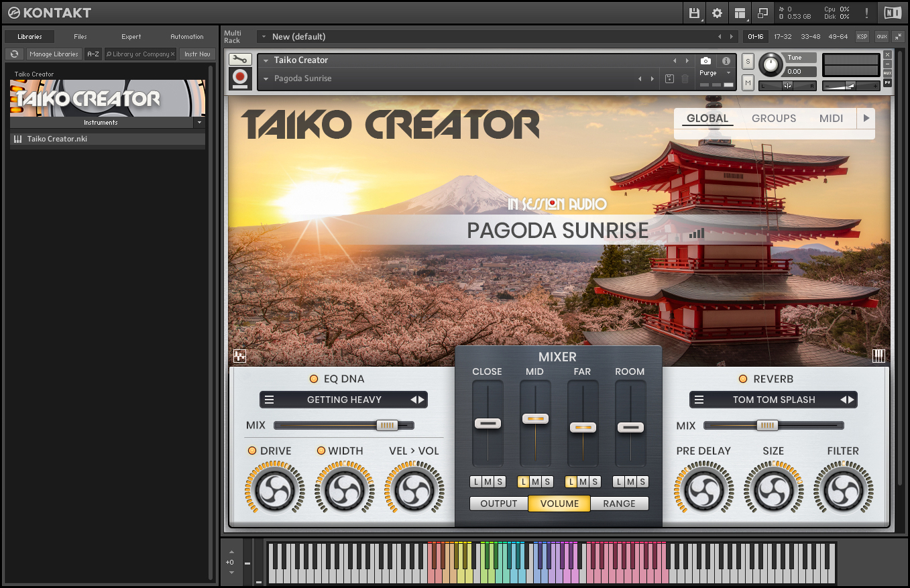Open Kontakt options gear icon

coord(717,13)
